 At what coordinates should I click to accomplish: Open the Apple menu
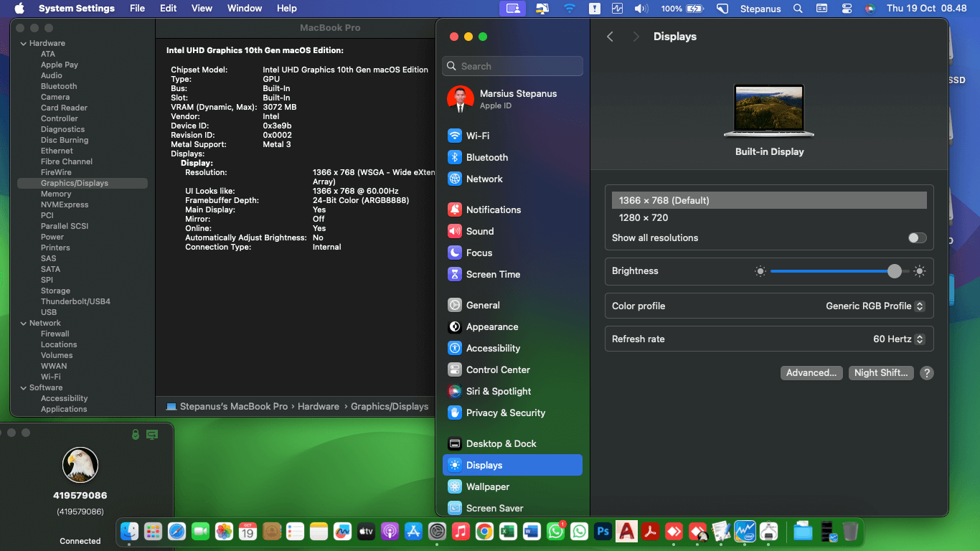tap(19, 9)
